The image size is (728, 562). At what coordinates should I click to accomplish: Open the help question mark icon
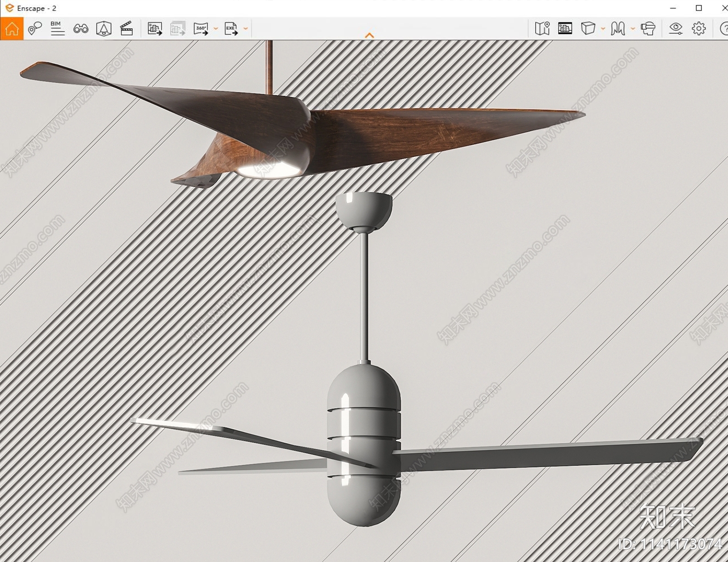pos(723,28)
